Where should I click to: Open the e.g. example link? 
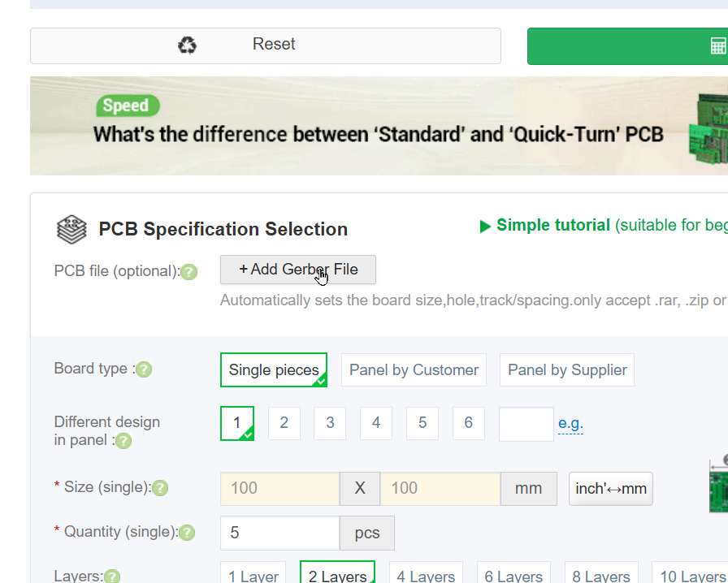570,423
